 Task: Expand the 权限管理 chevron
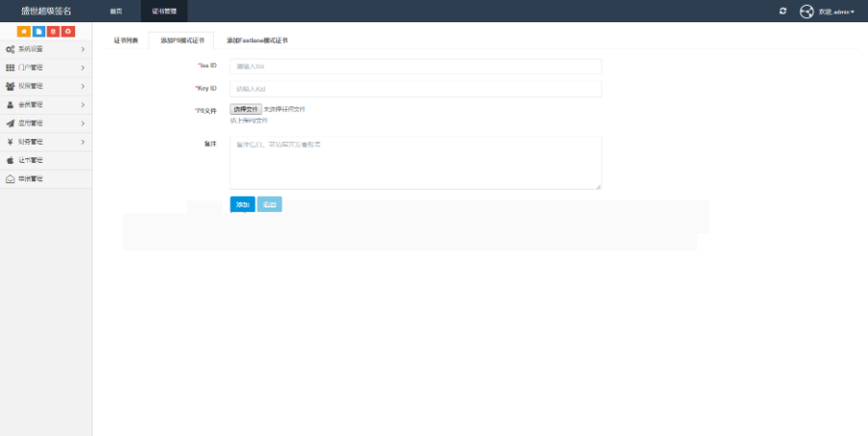click(x=83, y=87)
